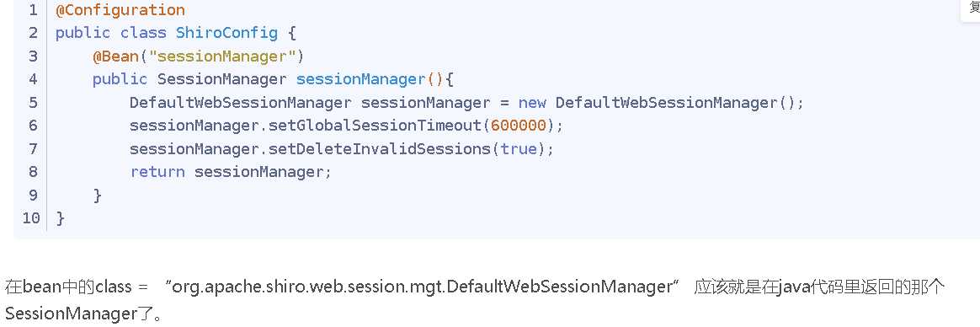Screen dimensions: 980x327
Task: Click the copy code button at top right
Action: tap(971, 11)
